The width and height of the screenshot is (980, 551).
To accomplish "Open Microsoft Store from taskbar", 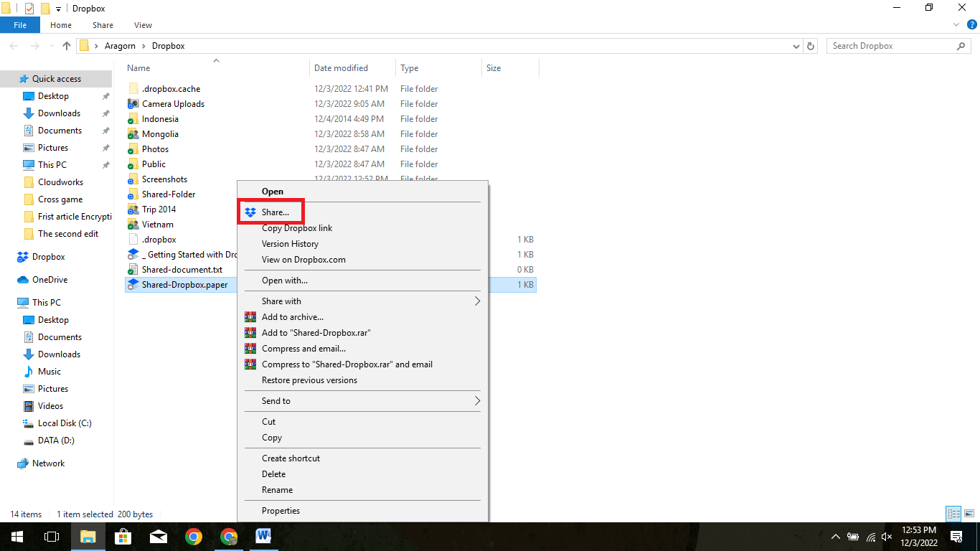I will pos(123,537).
